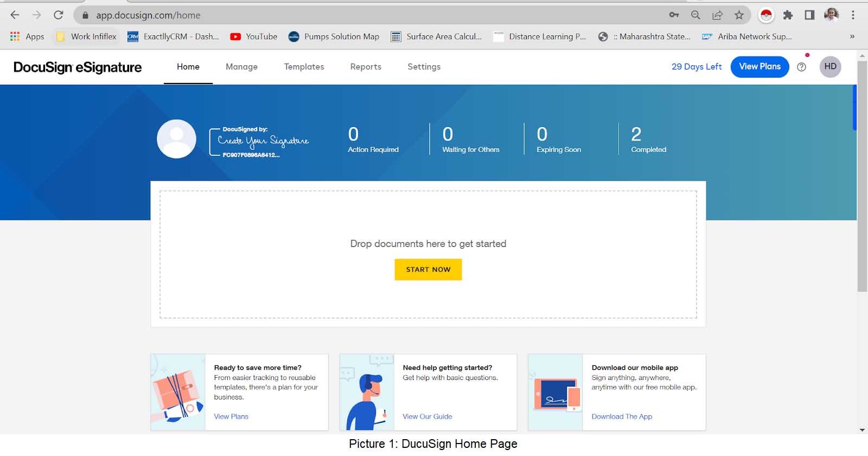Open the Surface Area Calculator bookmark
Screen dimensions: 868x456
(436, 36)
